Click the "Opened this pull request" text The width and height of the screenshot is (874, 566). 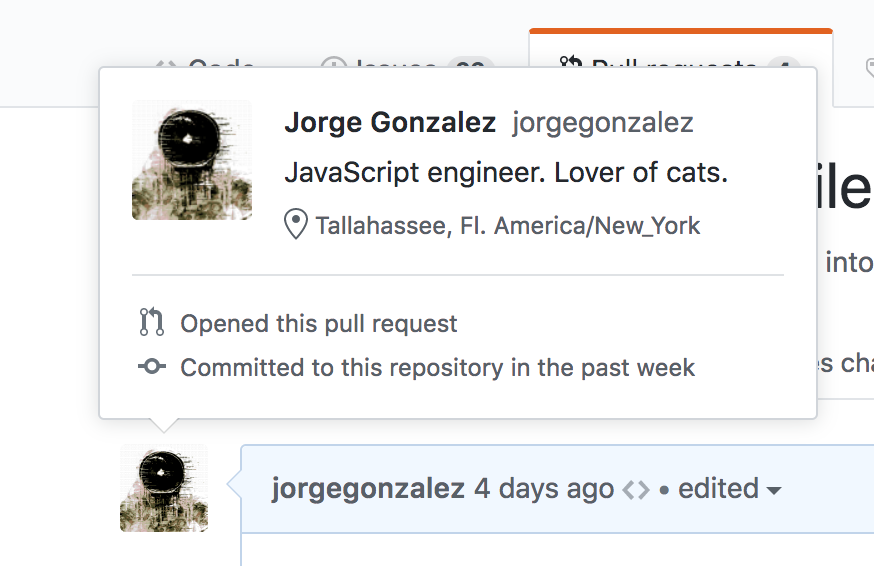coord(319,324)
